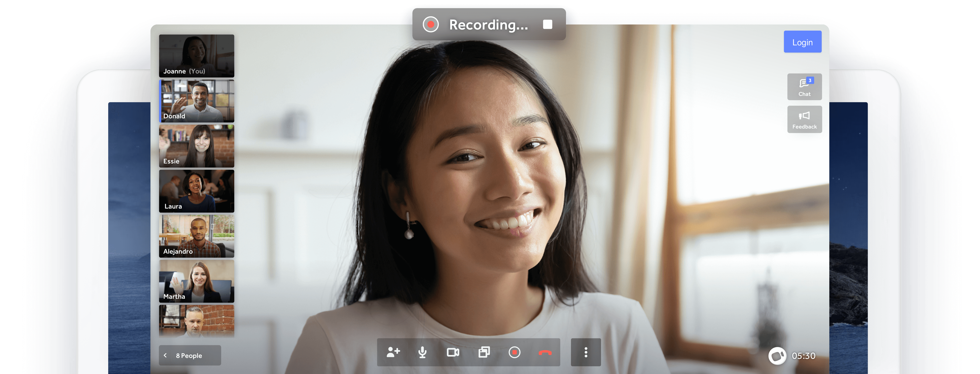980x374 pixels.
Task: Mute the microphone
Action: (x=422, y=352)
